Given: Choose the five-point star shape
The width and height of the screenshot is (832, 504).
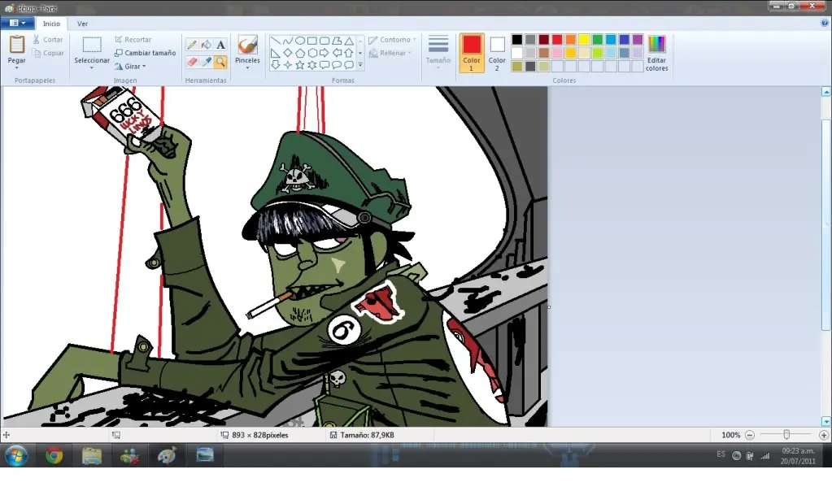Looking at the screenshot, I should [x=300, y=65].
